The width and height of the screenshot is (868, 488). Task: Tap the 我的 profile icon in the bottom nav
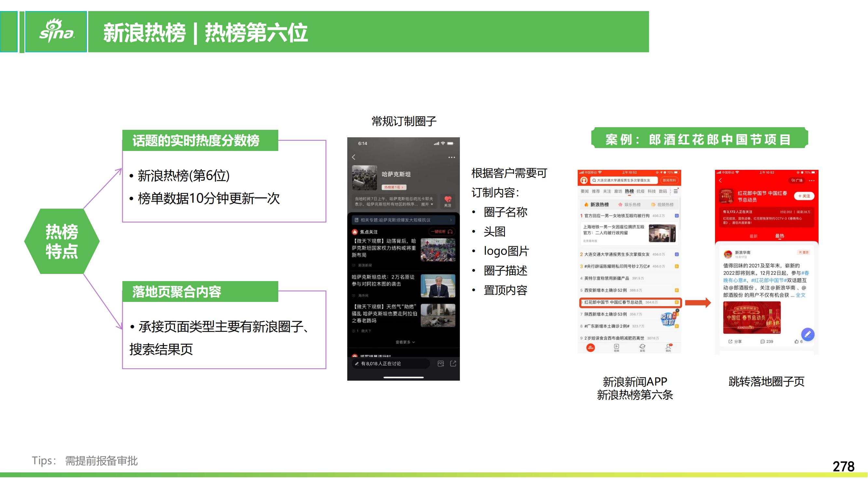668,347
